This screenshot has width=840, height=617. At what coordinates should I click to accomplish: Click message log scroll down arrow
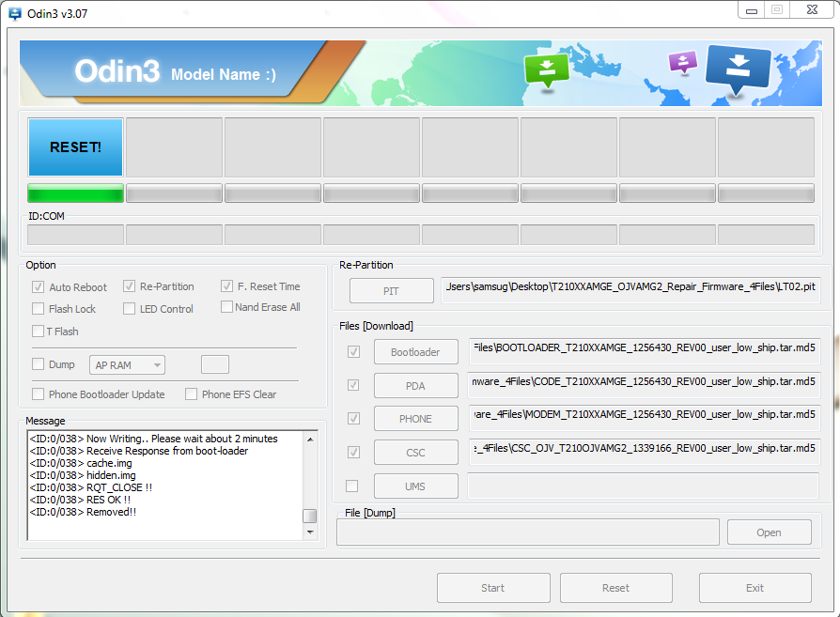pyautogui.click(x=310, y=532)
